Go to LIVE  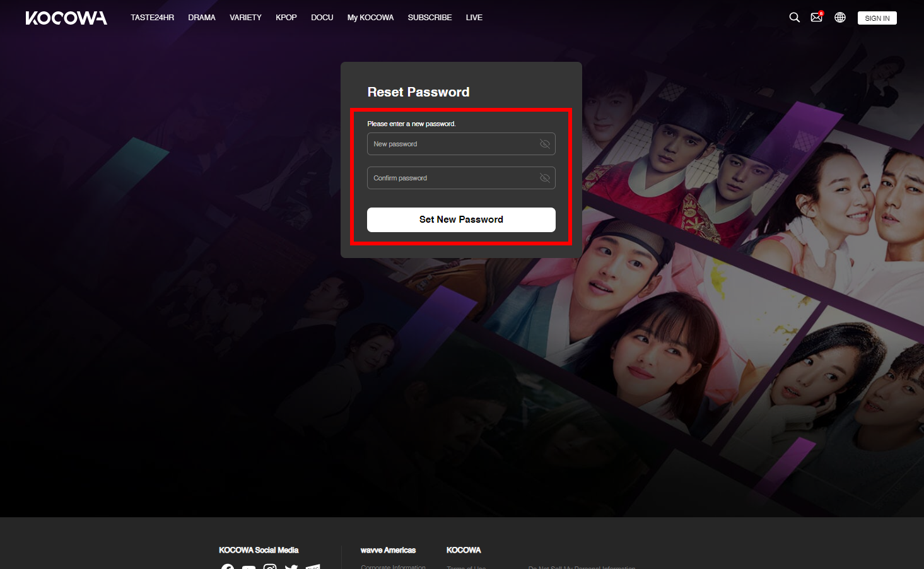point(474,18)
